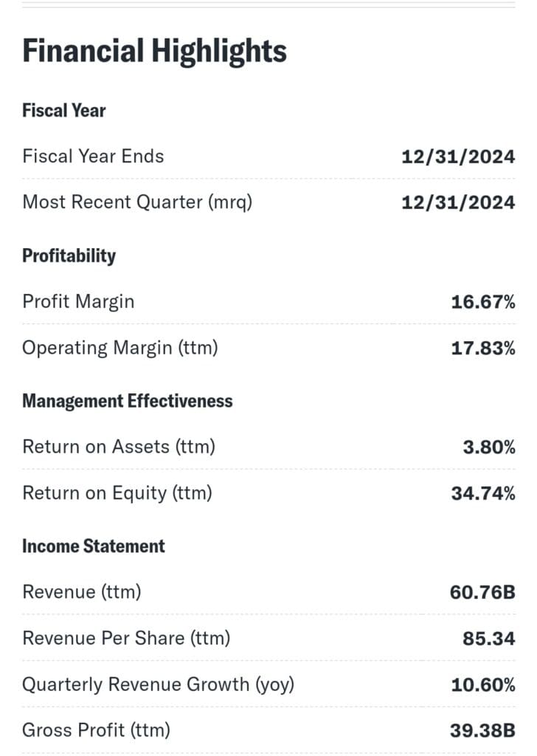
Task: Click the 60.76B revenue value
Action: (x=482, y=592)
